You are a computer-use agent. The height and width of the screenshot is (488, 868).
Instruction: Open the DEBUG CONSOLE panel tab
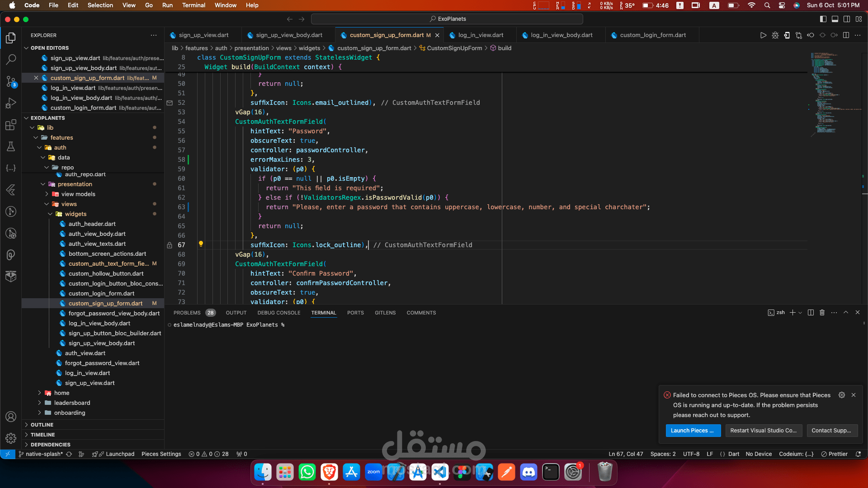point(278,313)
